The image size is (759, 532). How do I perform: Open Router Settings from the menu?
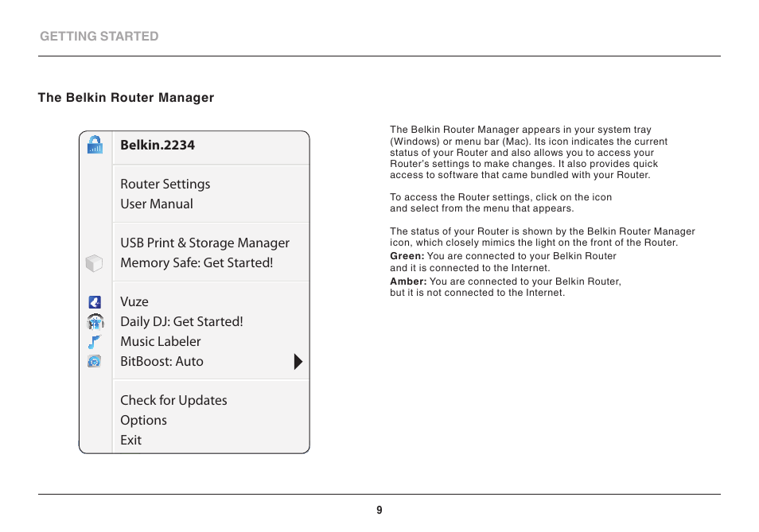coord(165,184)
